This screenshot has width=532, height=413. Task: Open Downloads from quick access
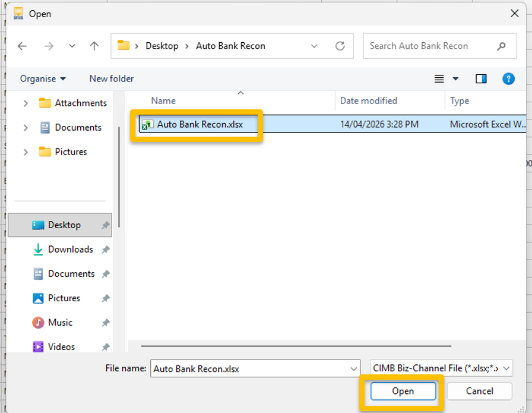tap(70, 250)
